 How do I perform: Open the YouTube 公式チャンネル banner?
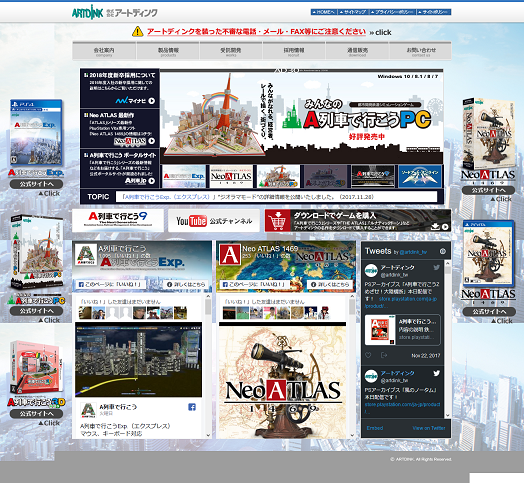(x=214, y=221)
